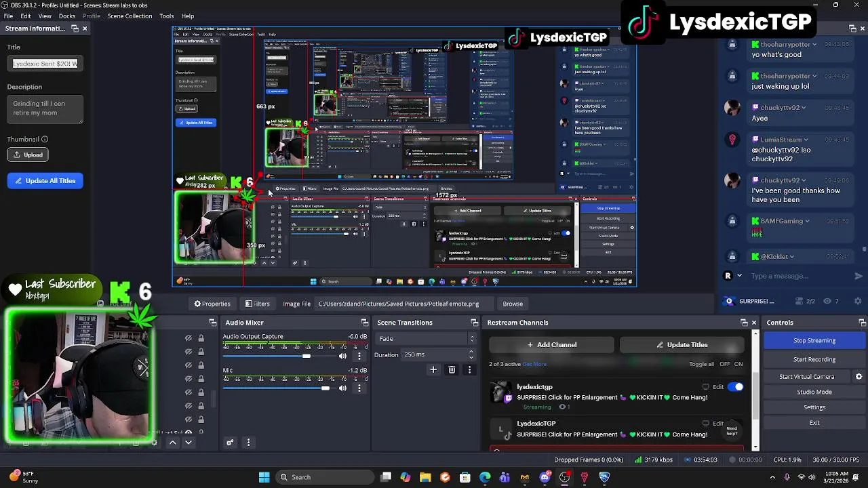Open the Discord icon in the taskbar
This screenshot has width=868, height=488.
(x=545, y=477)
